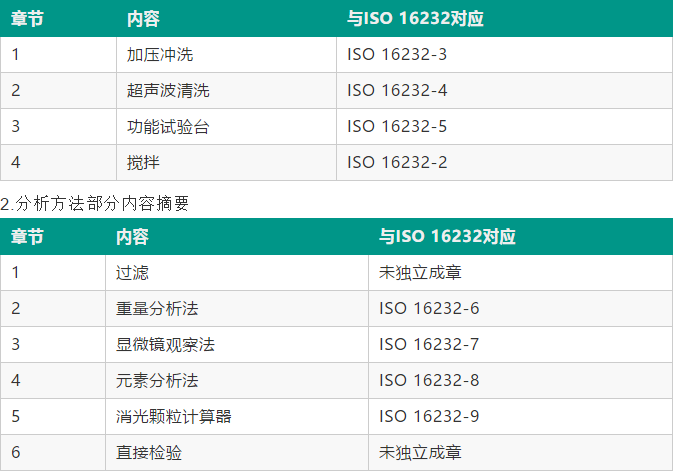Click the ISO 16232-2 cell
The height and width of the screenshot is (473, 673).
coord(504,163)
